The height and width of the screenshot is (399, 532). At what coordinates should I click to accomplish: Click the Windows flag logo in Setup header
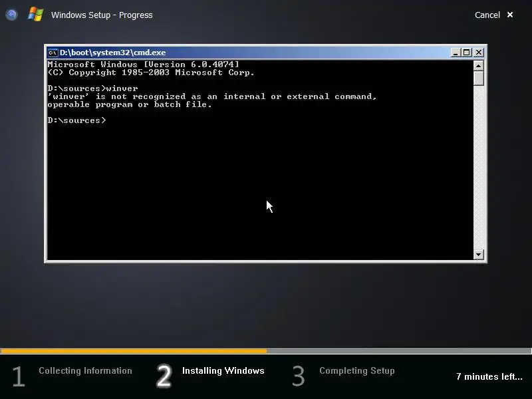tap(36, 15)
